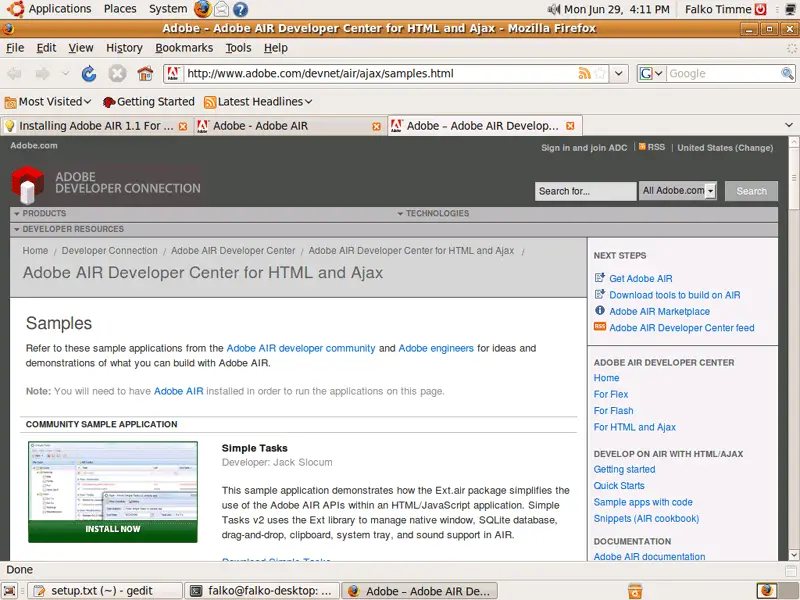Viewport: 800px width, 600px height.
Task: Expand the PRODUCTS navigation menu
Action: (40, 213)
